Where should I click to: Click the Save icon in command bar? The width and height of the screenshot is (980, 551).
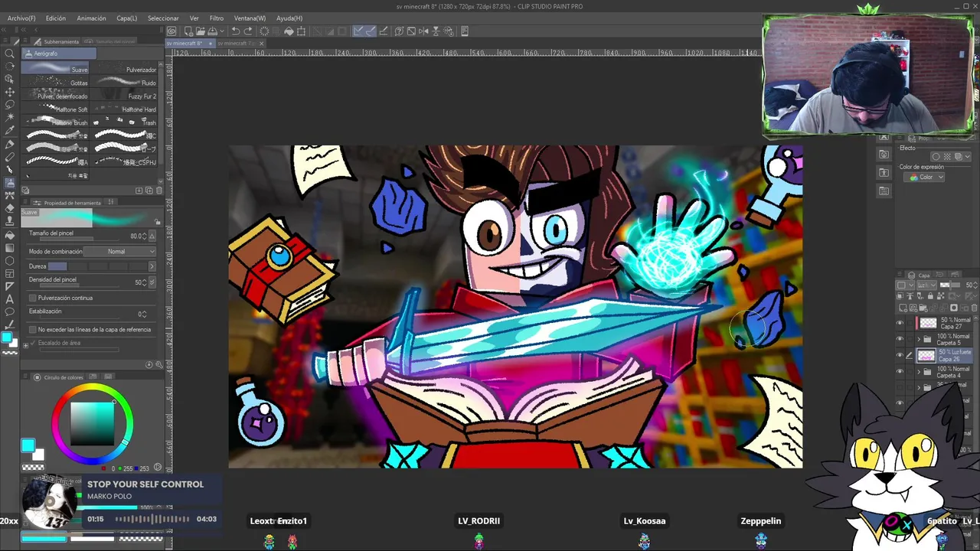[213, 31]
